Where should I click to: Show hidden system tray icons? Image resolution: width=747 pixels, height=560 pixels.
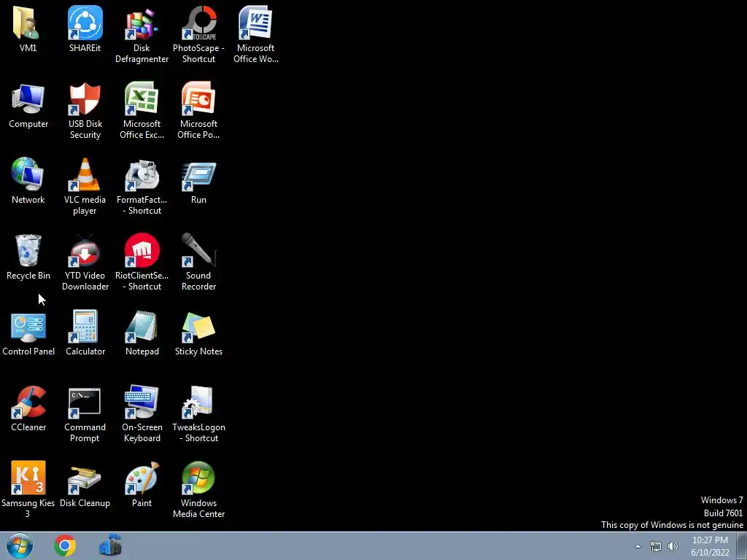tap(638, 546)
